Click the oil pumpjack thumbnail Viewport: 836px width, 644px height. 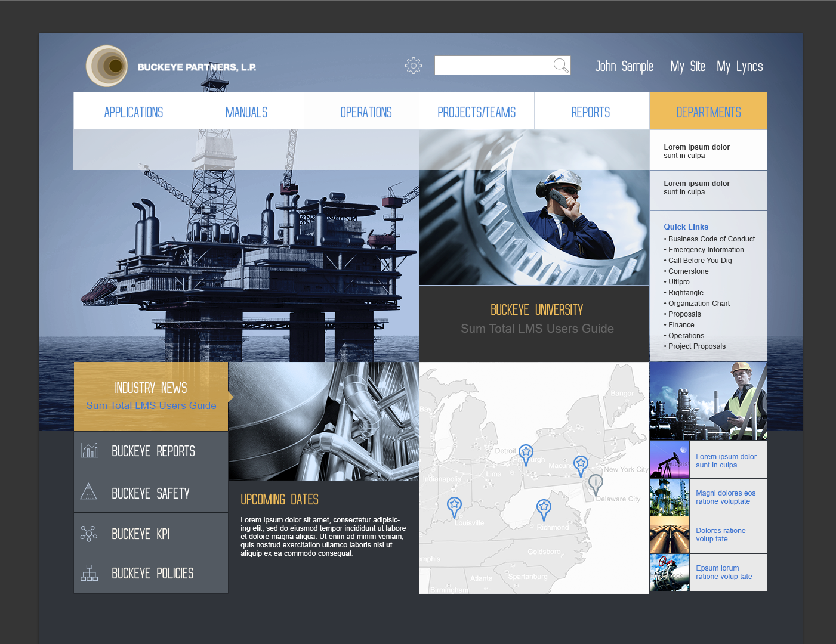click(670, 460)
